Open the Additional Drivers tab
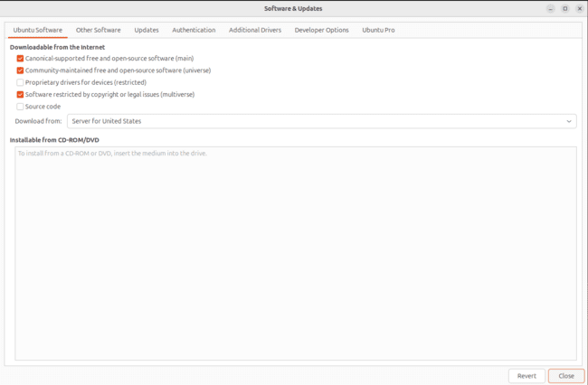This screenshot has width=588, height=385. (x=255, y=30)
